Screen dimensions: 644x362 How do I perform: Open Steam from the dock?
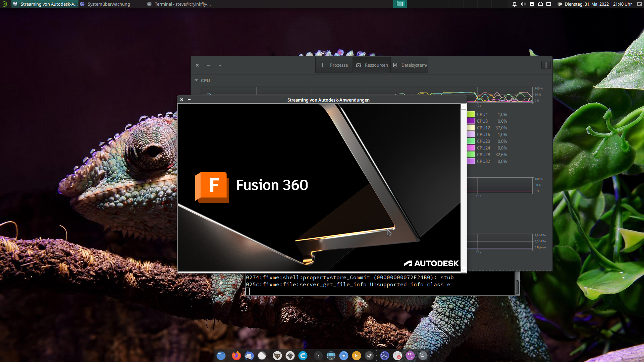[370, 356]
